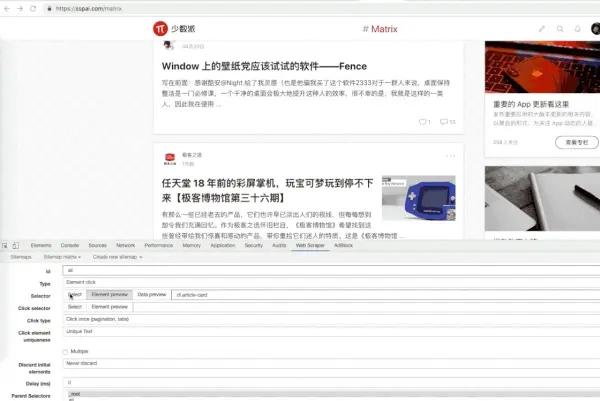Click the browser address bar URL
Viewport: 600px width, 401px height.
tap(89, 8)
